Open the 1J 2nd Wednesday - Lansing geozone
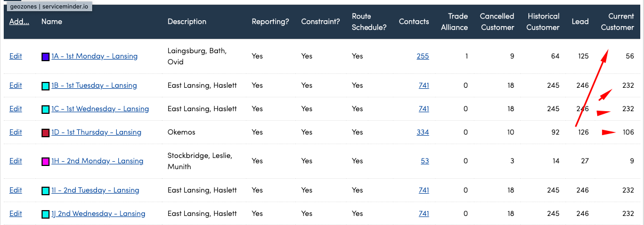The width and height of the screenshot is (644, 225). point(98,214)
